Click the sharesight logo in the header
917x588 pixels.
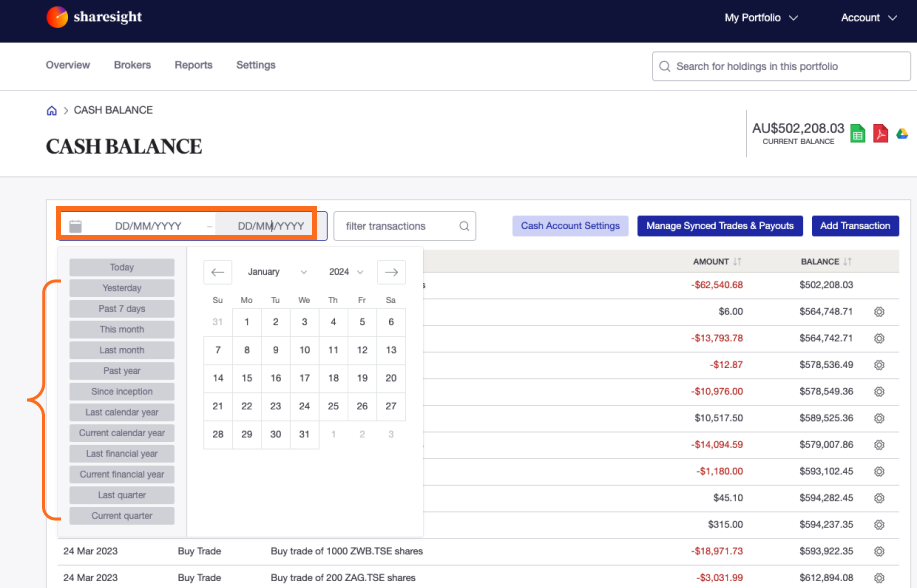93,17
